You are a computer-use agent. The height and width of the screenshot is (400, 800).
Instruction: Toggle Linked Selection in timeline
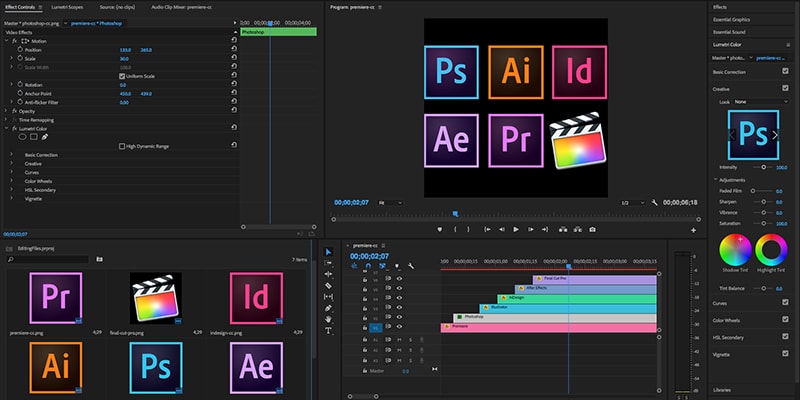pos(382,266)
